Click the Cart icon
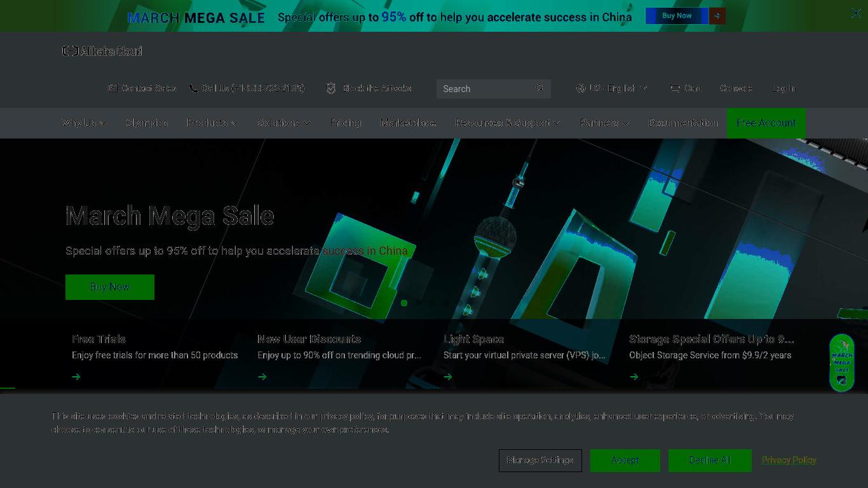The image size is (868, 488). click(x=675, y=88)
